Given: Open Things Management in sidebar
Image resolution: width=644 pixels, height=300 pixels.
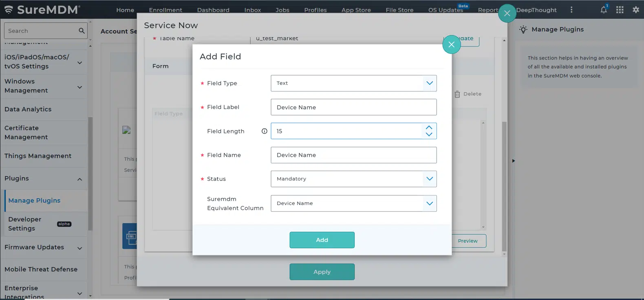Looking at the screenshot, I should tap(44, 156).
